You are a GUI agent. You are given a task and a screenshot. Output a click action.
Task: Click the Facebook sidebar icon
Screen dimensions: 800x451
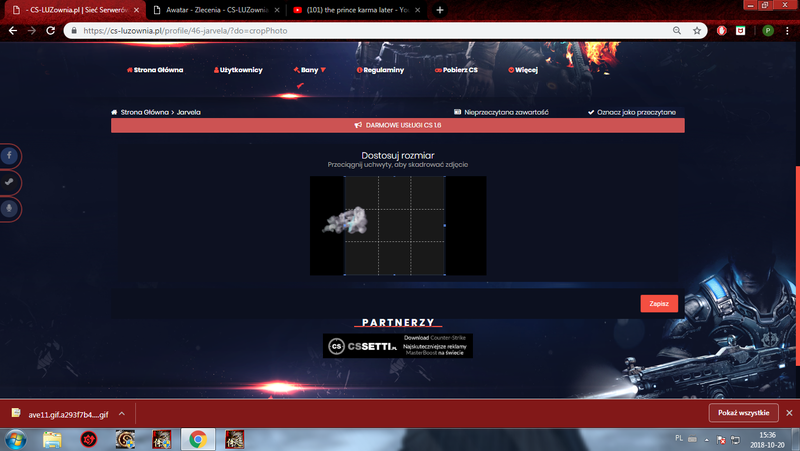click(x=9, y=156)
